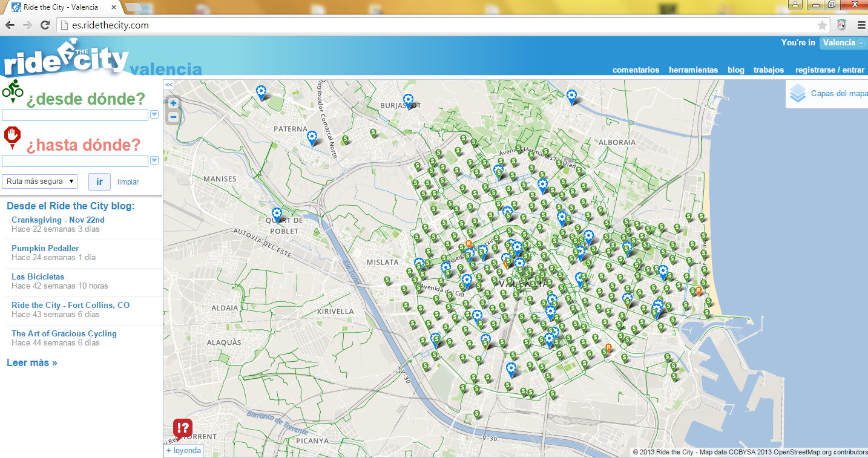Click the green start cyclist icon
The width and height of the screenshot is (868, 458).
13,91
